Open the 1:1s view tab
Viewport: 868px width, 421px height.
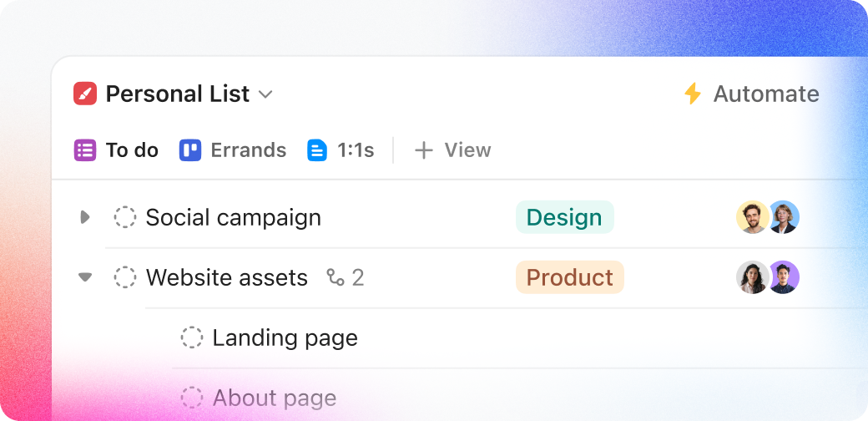tap(356, 150)
